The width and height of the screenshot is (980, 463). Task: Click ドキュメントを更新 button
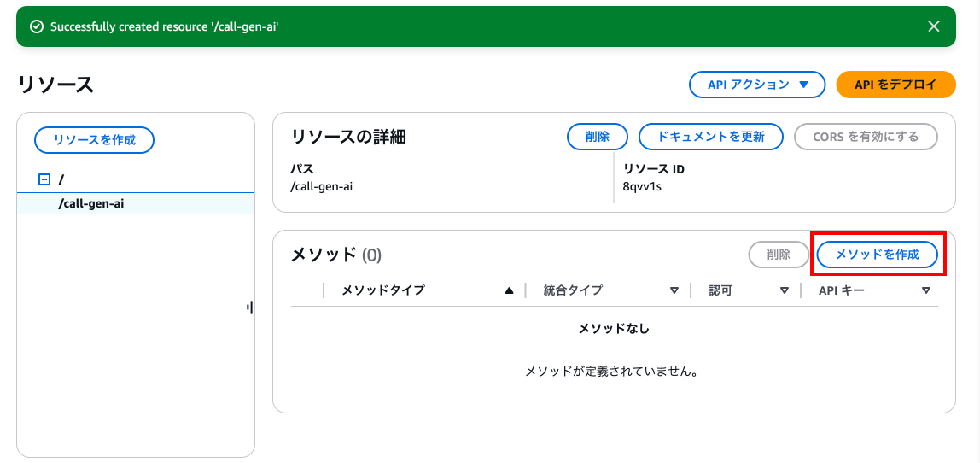pos(710,137)
